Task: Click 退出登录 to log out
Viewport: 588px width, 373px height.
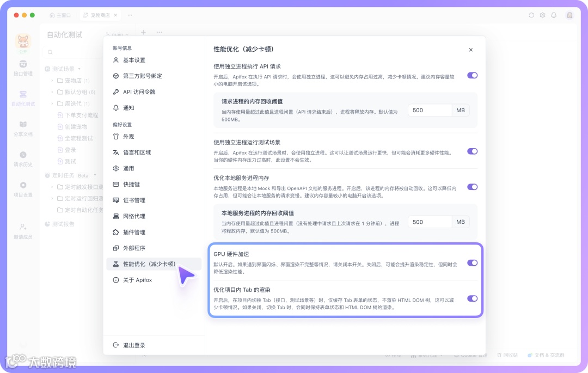Action: tap(129, 345)
